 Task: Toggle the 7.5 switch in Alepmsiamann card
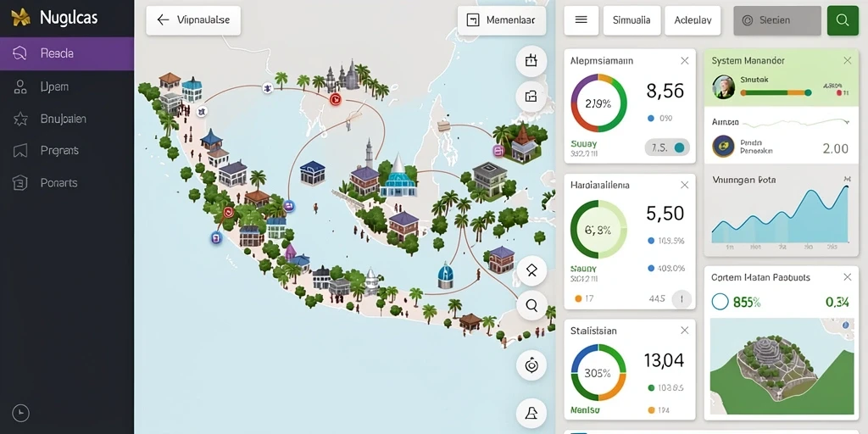pyautogui.click(x=667, y=147)
